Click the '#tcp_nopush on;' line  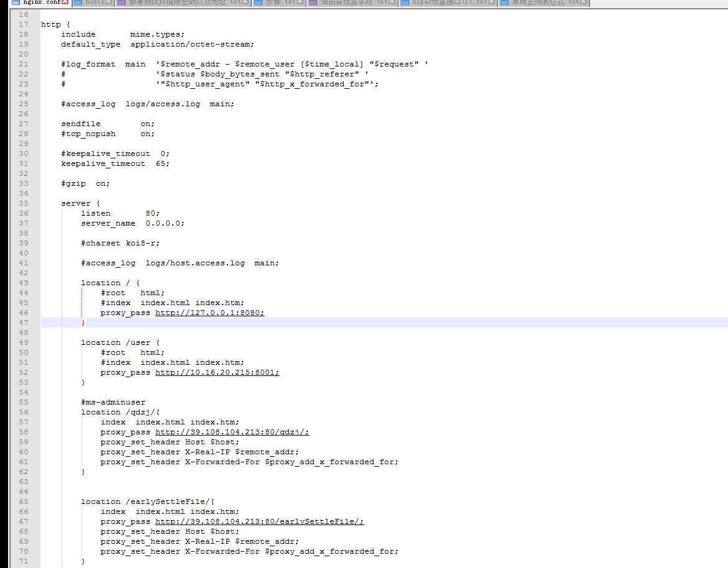click(108, 134)
